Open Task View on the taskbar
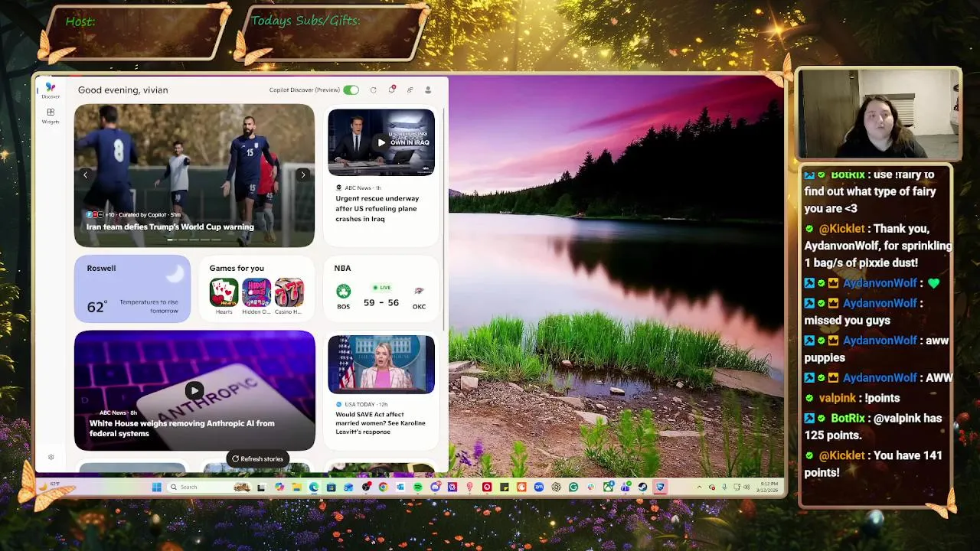This screenshot has width=980, height=551. (261, 487)
